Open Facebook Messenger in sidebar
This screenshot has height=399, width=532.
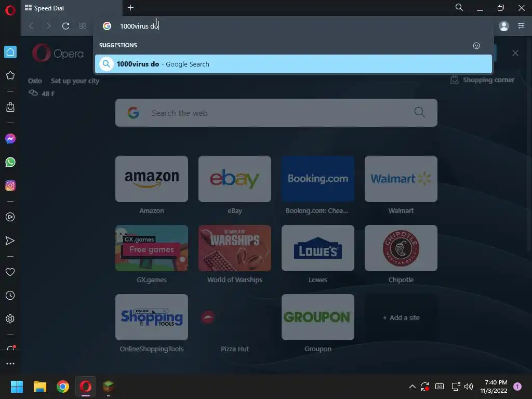[x=10, y=139]
